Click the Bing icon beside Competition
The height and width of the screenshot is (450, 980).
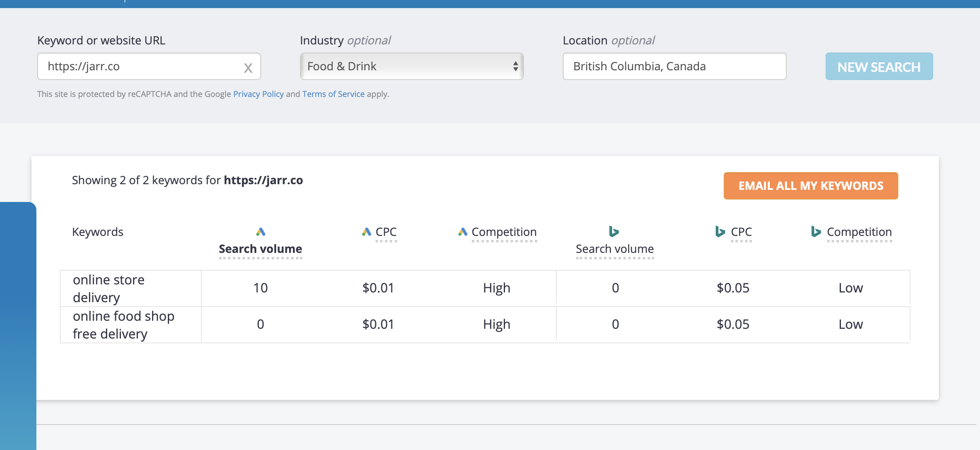(x=816, y=231)
